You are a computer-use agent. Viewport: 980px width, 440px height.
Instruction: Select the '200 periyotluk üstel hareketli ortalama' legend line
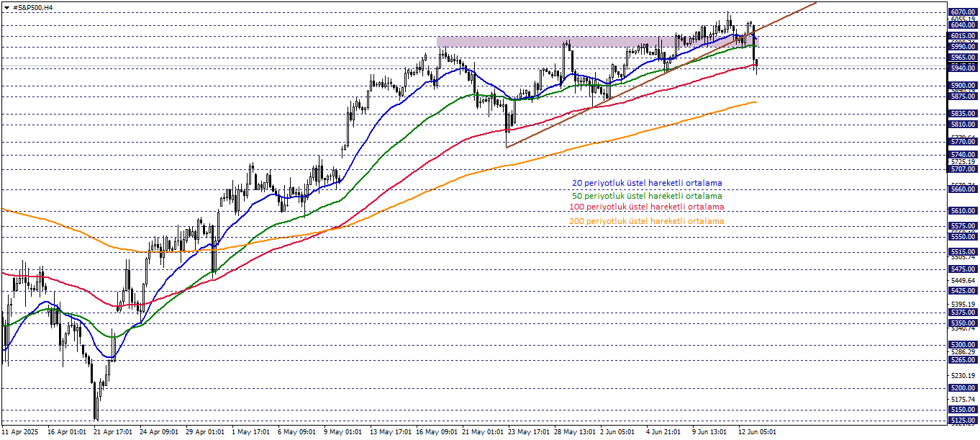[x=646, y=221]
